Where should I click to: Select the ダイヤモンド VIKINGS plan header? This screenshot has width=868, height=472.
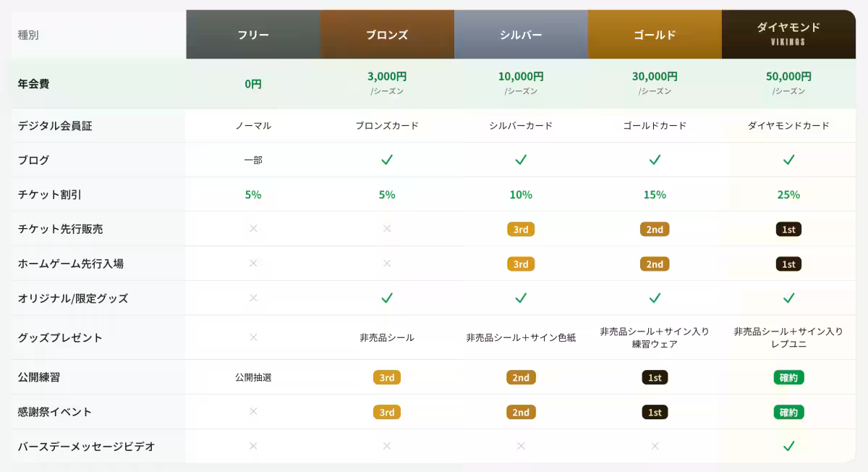coord(788,34)
